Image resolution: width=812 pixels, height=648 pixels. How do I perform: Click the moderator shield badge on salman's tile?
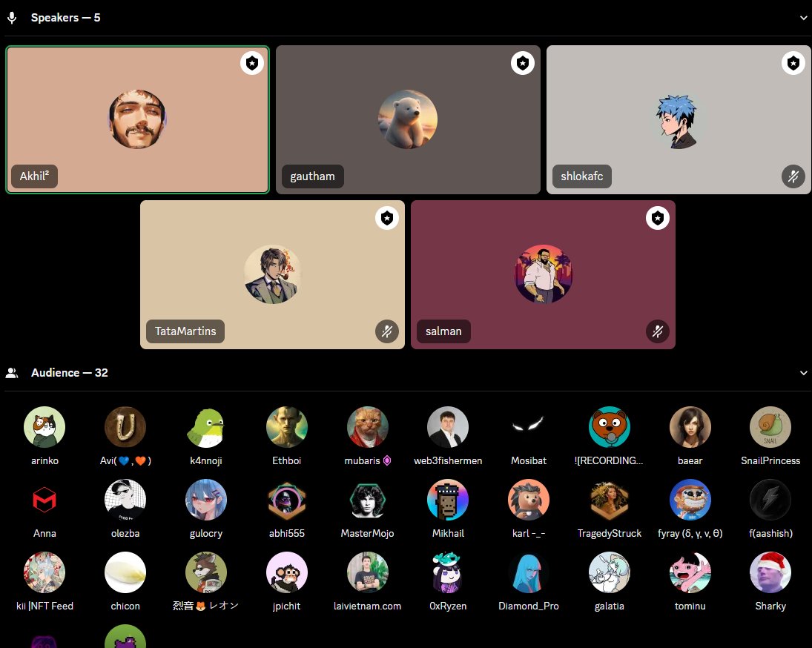[x=658, y=218]
